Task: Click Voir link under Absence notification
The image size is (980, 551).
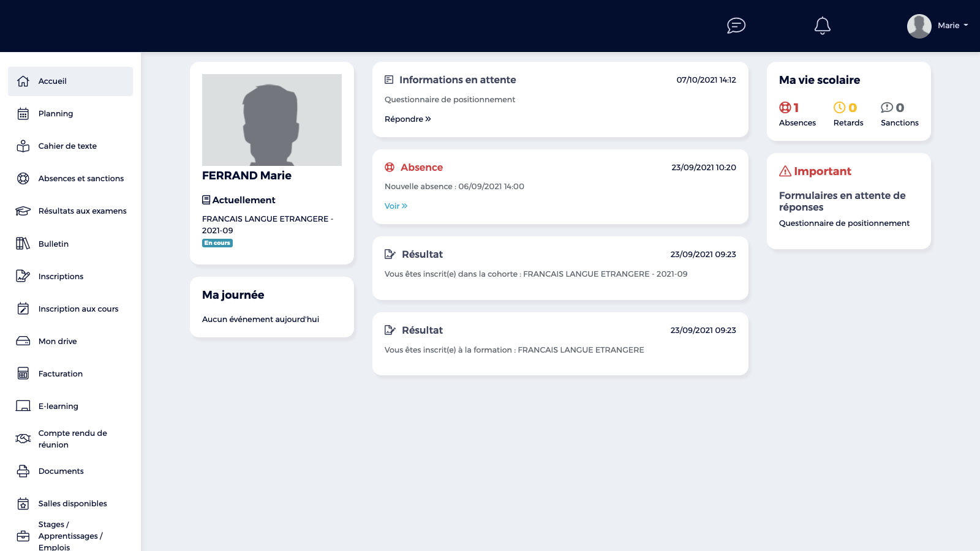Action: [396, 206]
